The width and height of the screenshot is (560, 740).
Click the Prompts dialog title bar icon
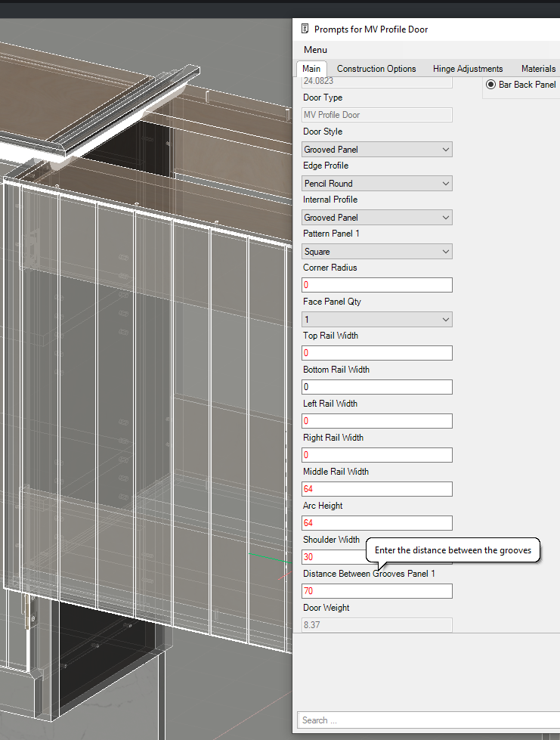(x=305, y=29)
